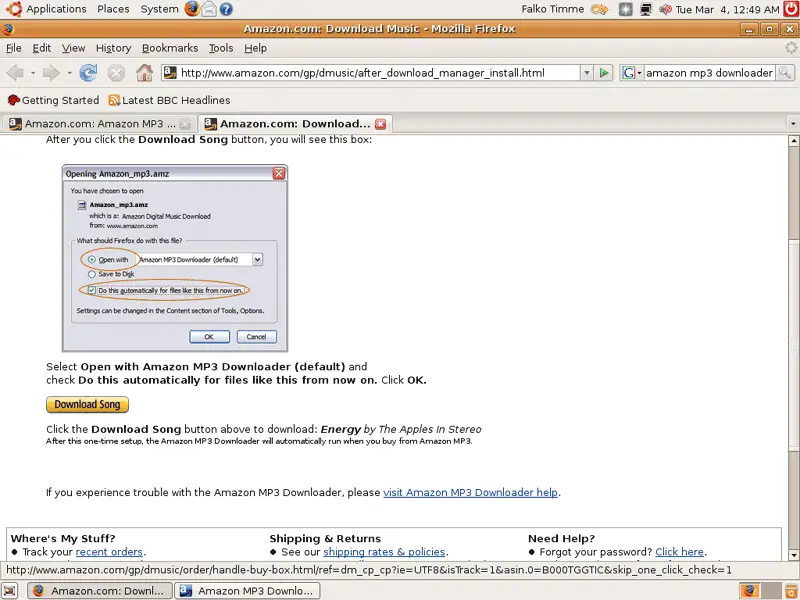Viewport: 800px width, 600px height.
Task: Click the status bar URL text
Action: pyautogui.click(x=369, y=570)
